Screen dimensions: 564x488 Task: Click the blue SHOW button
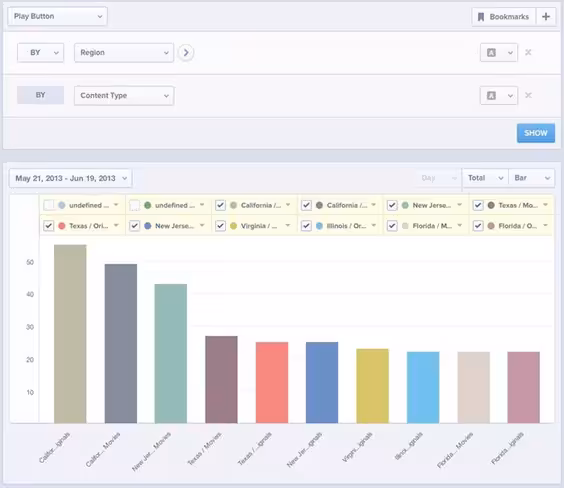point(536,133)
